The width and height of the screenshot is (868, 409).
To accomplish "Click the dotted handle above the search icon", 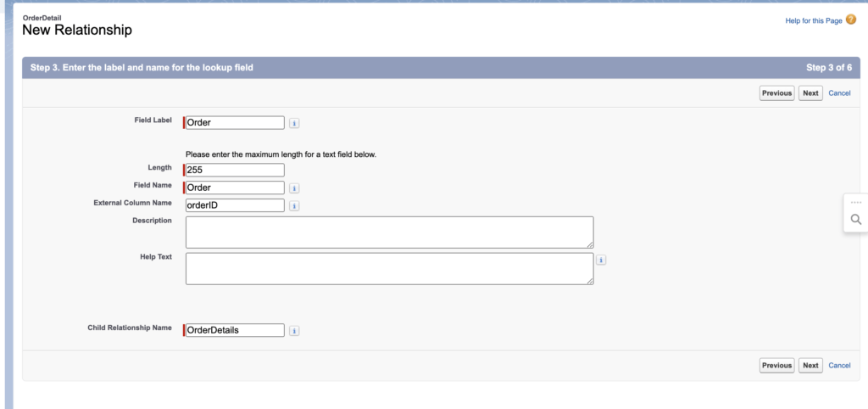I will click(855, 203).
